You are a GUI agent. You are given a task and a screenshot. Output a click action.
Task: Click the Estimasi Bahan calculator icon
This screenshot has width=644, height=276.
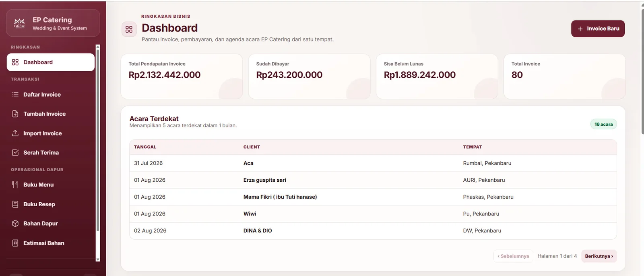15,243
